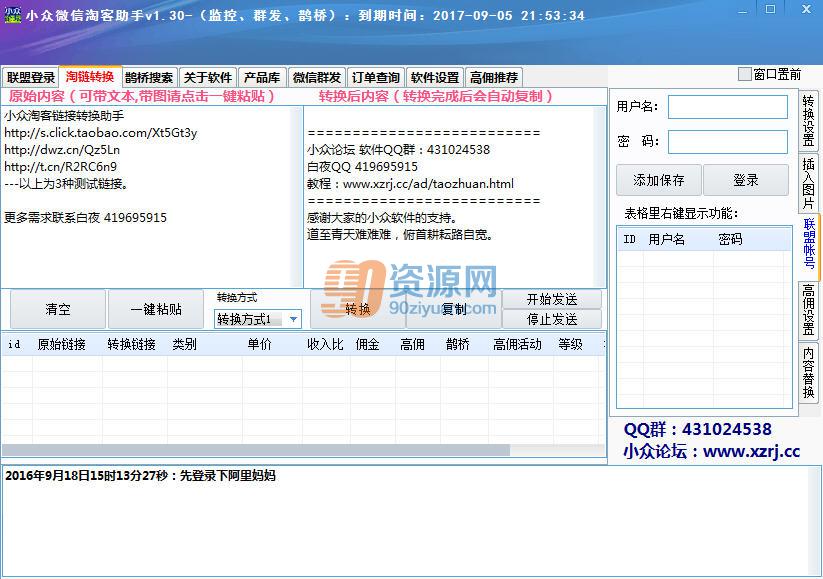Click the id column header in links table
The image size is (823, 579).
tap(15, 344)
